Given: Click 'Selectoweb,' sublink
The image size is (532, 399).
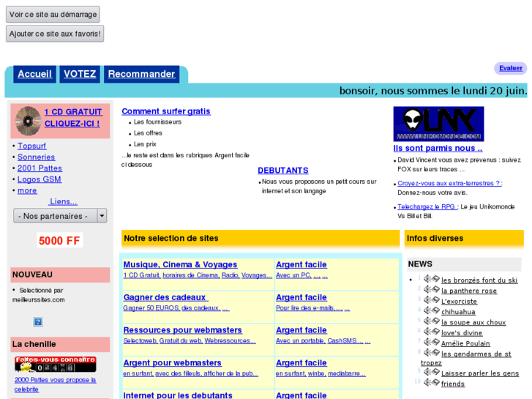Looking at the screenshot, I should click(x=141, y=340).
